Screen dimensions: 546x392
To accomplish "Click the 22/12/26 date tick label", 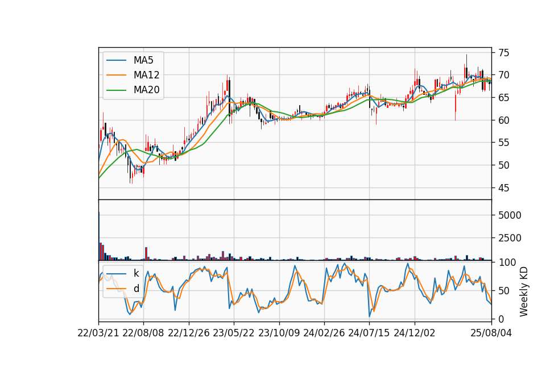I will pos(189,333).
